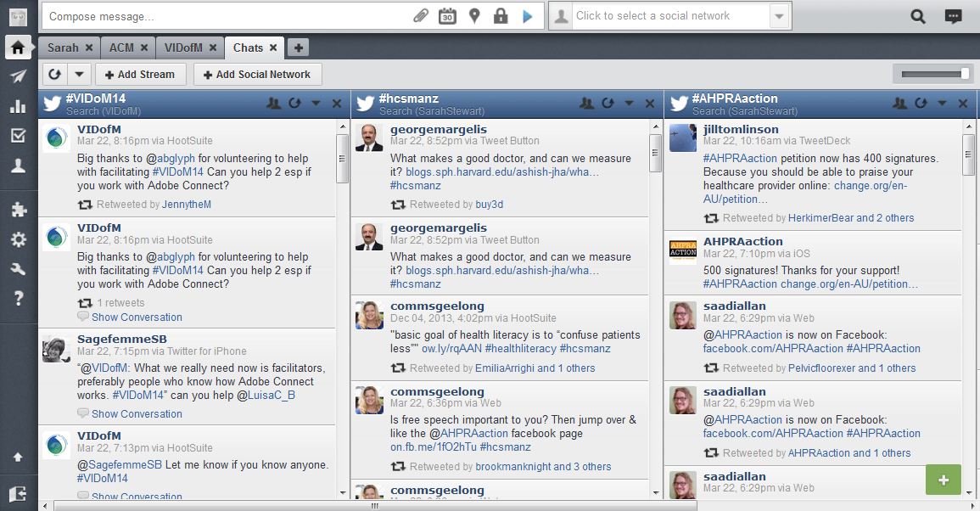Open the on.fb.me/1fO2hTu link
The image size is (980, 511).
[x=433, y=447]
